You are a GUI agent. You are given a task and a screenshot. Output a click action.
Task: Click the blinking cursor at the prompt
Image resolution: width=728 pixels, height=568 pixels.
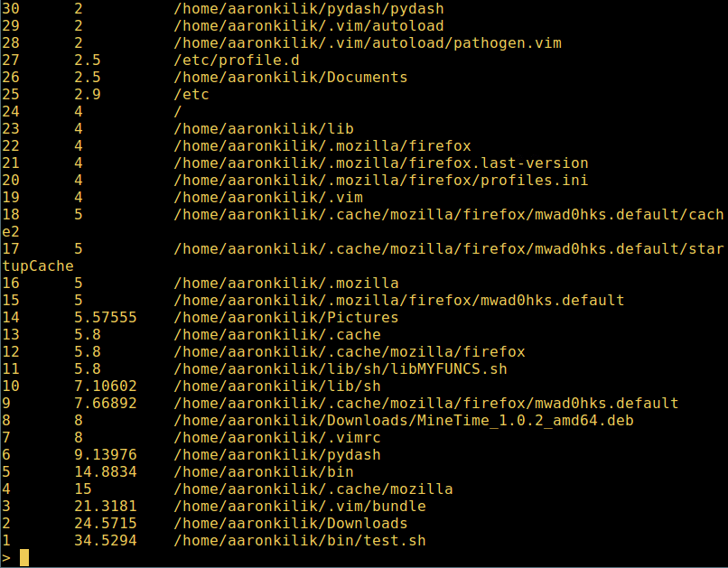24,558
